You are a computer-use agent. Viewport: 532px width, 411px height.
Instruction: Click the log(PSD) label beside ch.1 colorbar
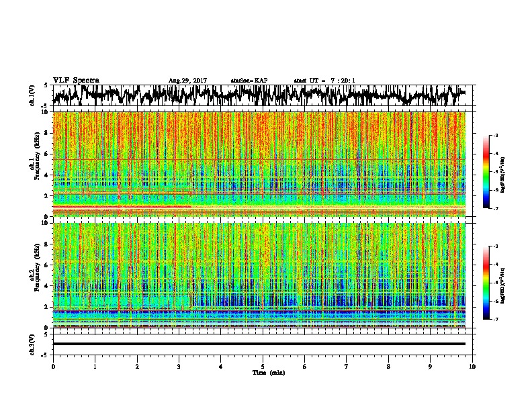pyautogui.click(x=503, y=175)
